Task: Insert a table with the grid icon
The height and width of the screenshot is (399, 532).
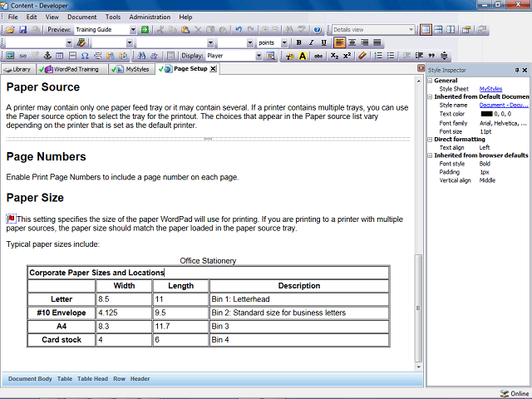Action: click(60, 56)
